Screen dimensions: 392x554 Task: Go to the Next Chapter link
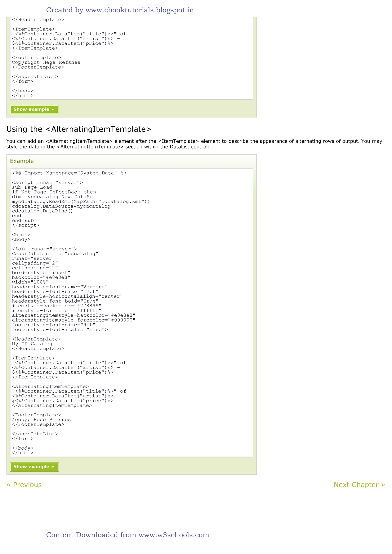[359, 485]
